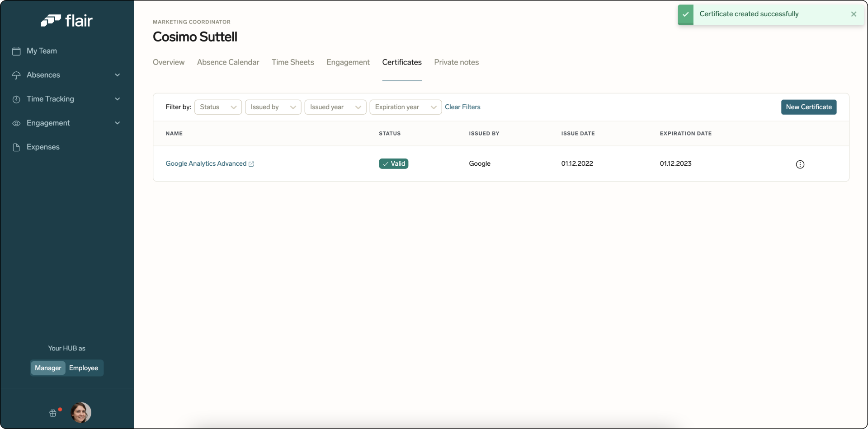Click the Flair logo in the sidebar
868x429 pixels.
point(67,20)
